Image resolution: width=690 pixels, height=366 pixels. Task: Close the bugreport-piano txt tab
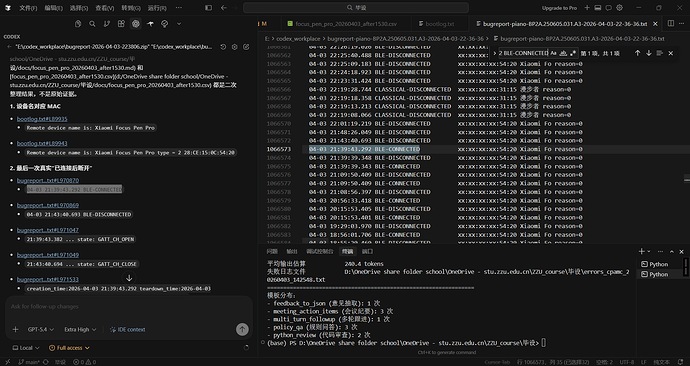point(655,24)
